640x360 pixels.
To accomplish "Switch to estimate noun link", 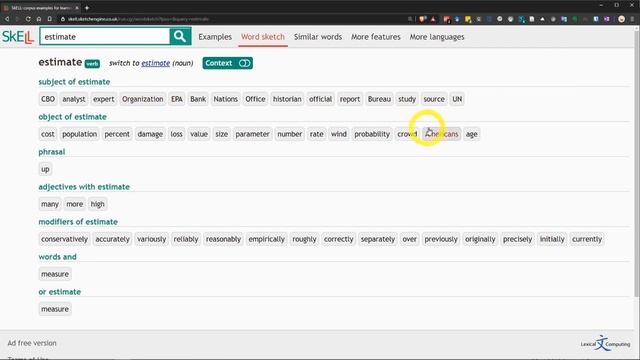I will coord(156,63).
